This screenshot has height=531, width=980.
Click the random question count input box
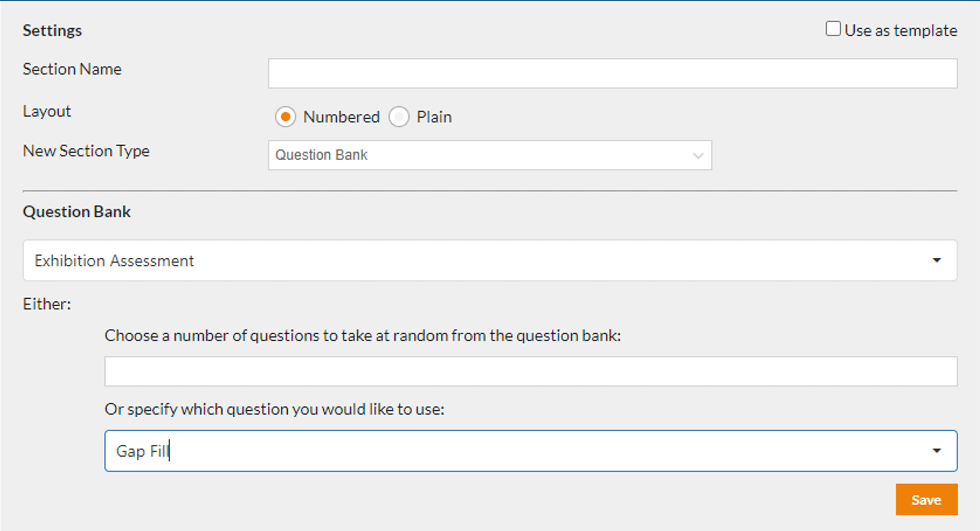click(530, 371)
